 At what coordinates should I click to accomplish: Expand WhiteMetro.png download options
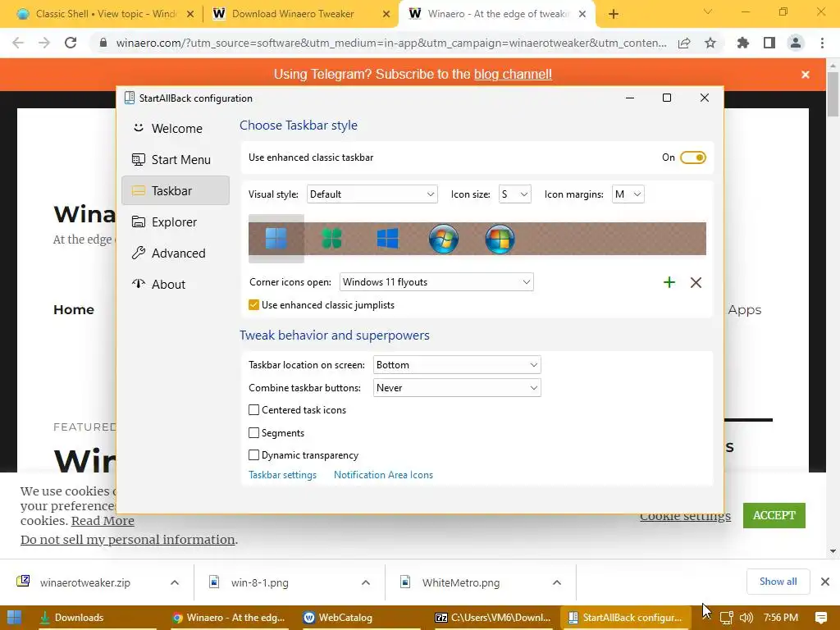tap(557, 582)
